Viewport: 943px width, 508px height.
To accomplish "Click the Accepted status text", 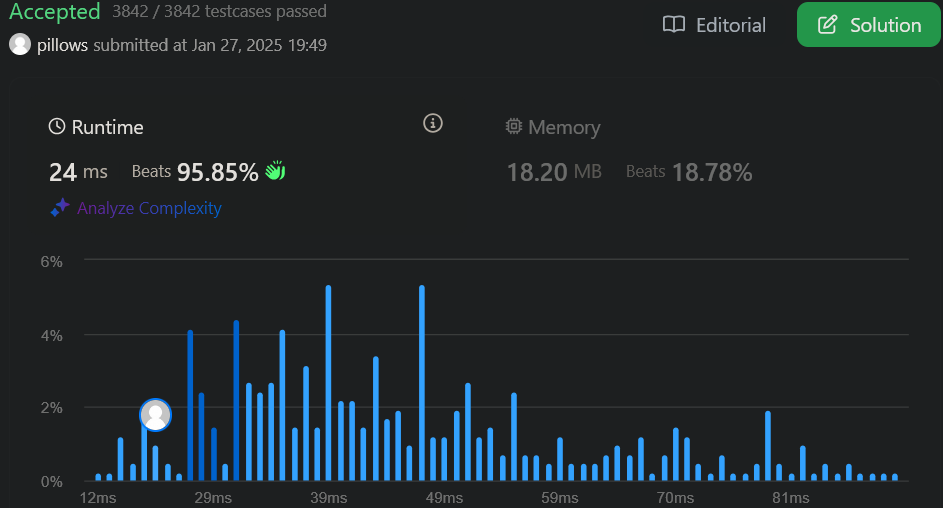I will click(55, 11).
